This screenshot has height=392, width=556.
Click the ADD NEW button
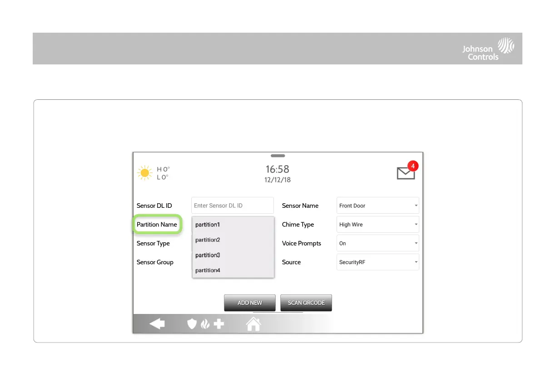click(x=250, y=303)
